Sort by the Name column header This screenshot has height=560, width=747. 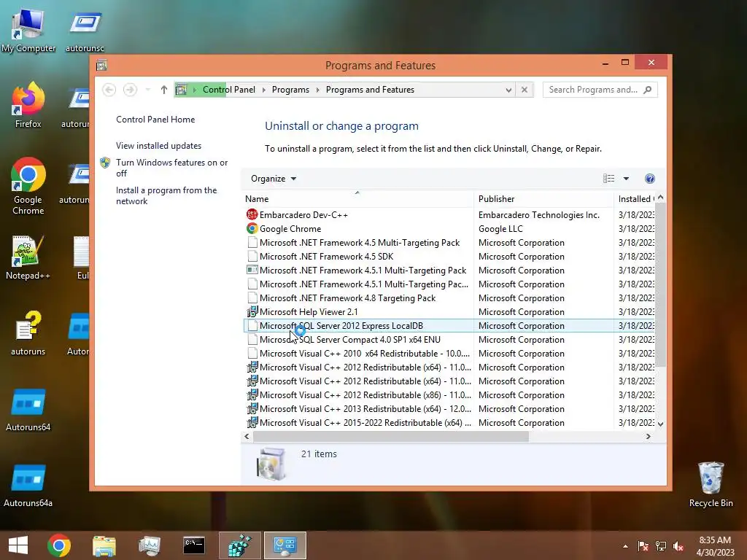[357, 199]
